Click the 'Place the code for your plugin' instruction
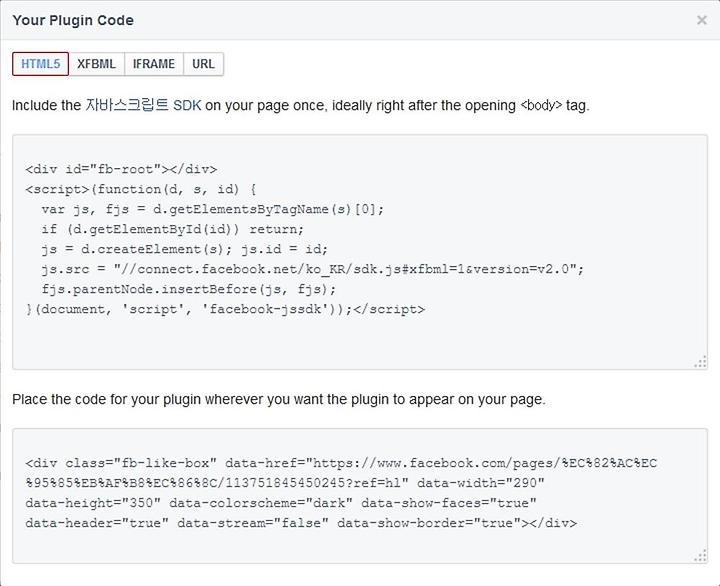This screenshot has width=720, height=586. [279, 400]
